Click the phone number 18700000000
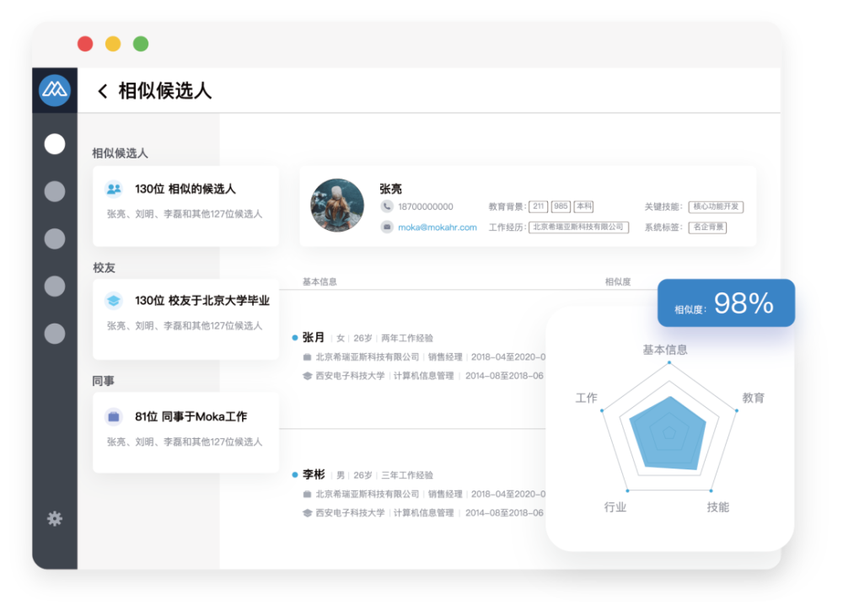843x616 pixels. 425,207
